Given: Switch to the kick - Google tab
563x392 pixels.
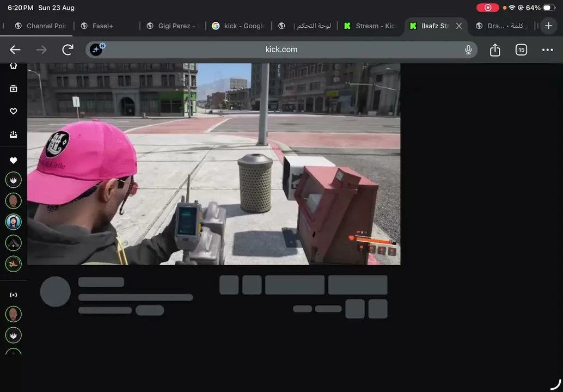Looking at the screenshot, I should (x=239, y=26).
